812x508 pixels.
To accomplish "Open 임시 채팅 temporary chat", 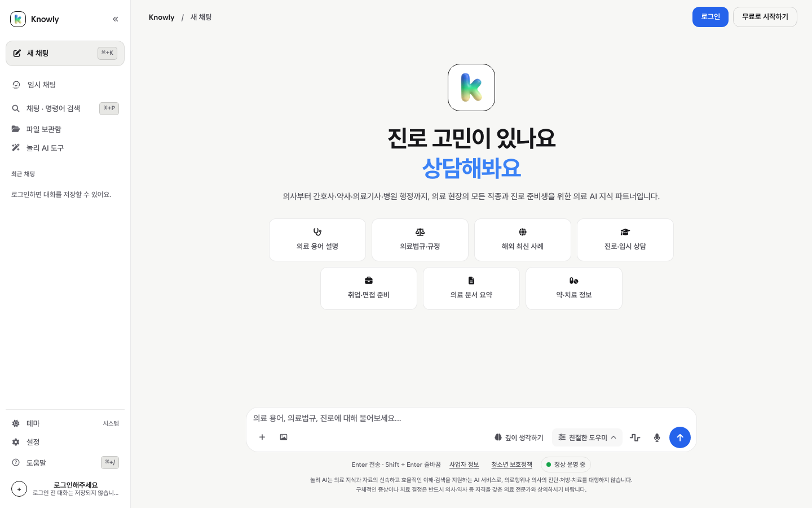I will 65,85.
